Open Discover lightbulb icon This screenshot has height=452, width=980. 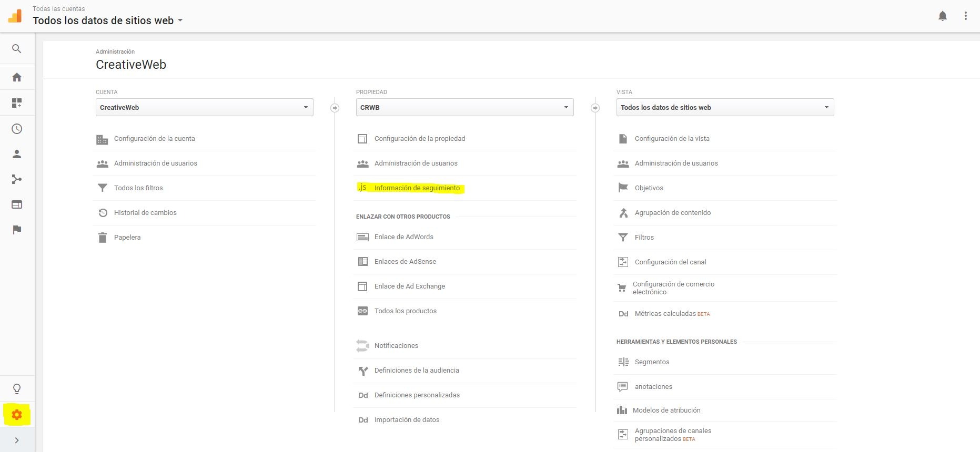(x=17, y=389)
